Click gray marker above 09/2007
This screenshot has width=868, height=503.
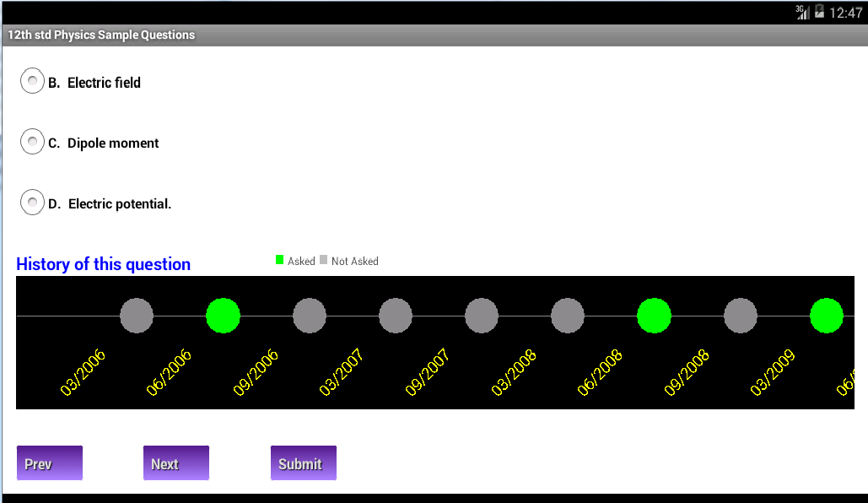(482, 316)
